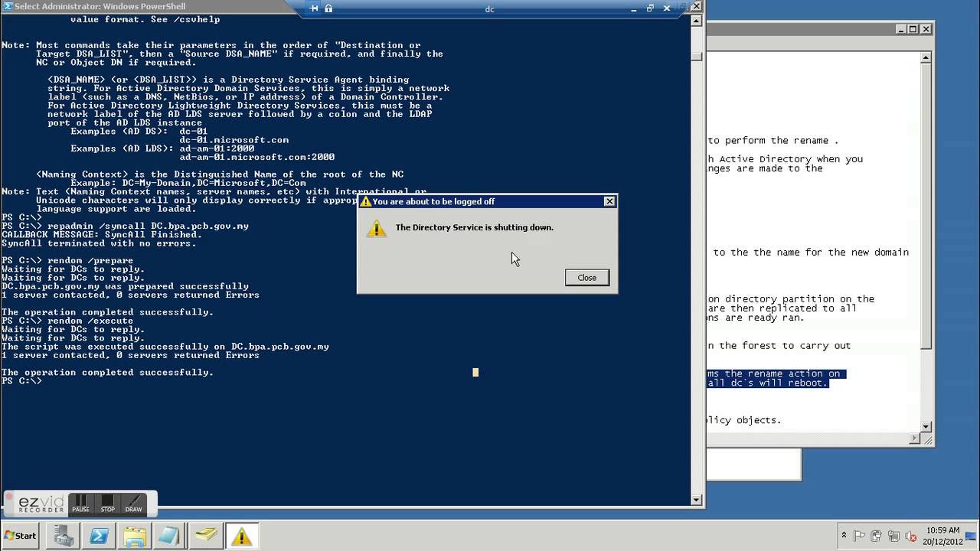Screen dimensions: 980x551
Task: Close the dc remote session bar
Action: click(x=666, y=8)
